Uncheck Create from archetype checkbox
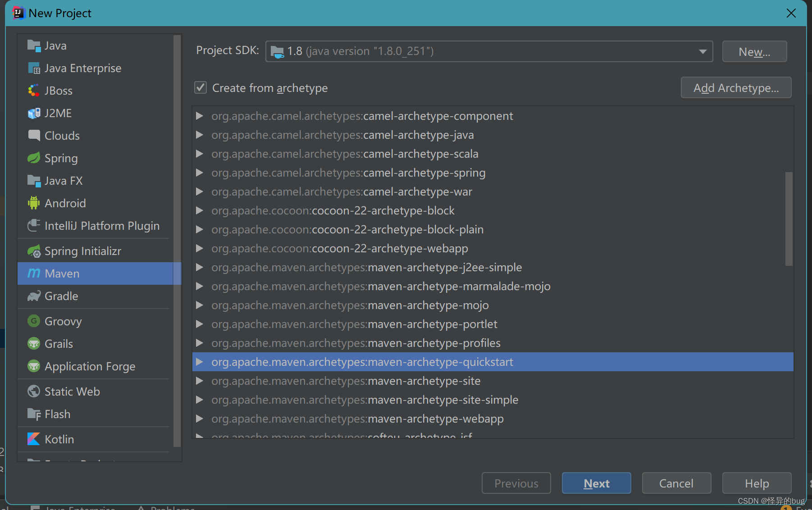The width and height of the screenshot is (812, 510). coord(201,87)
